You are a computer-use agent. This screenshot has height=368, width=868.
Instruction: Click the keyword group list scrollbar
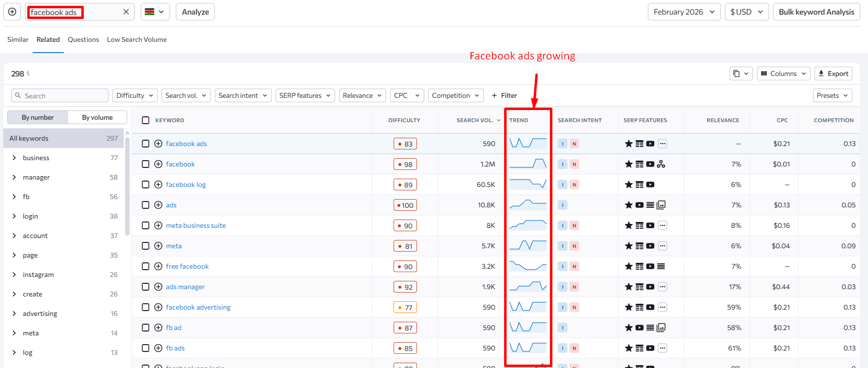coord(128,185)
